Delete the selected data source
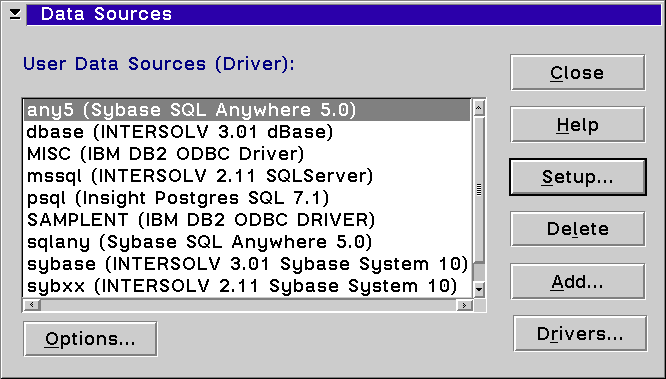 [577, 229]
